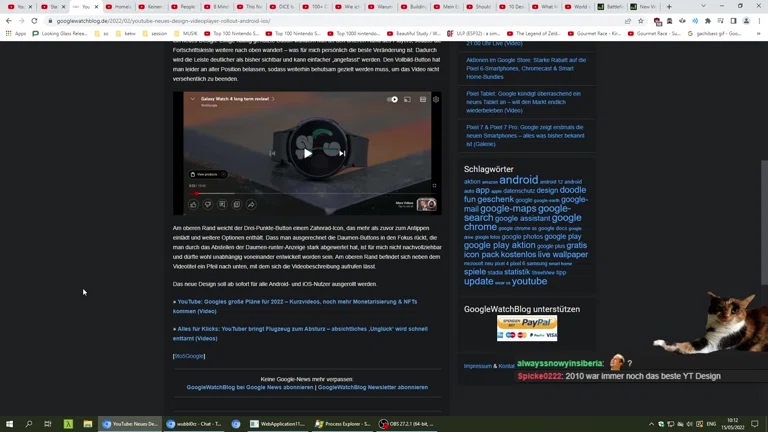Viewport: 768px width, 432px height.
Task: Click the fullscreen icon on the video player
Action: [434, 186]
